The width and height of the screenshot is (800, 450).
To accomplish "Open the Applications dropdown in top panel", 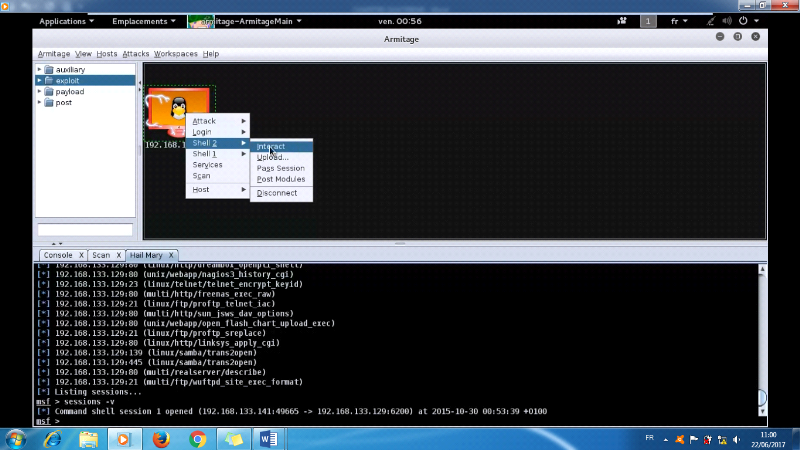I will point(67,20).
